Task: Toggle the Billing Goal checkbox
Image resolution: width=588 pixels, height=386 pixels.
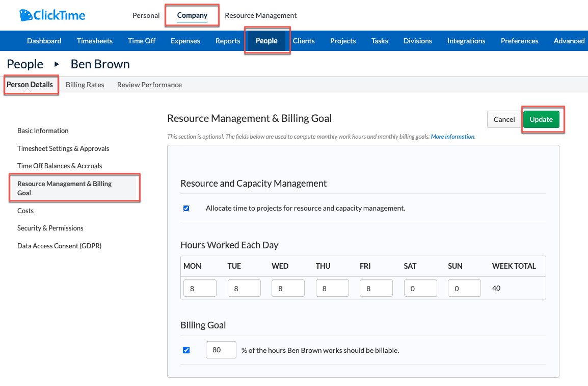Action: pyautogui.click(x=186, y=350)
